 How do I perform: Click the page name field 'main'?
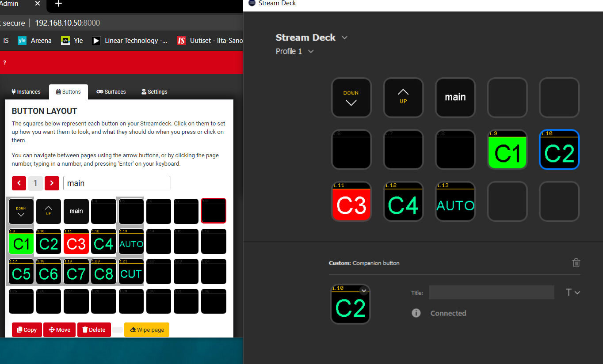point(117,183)
